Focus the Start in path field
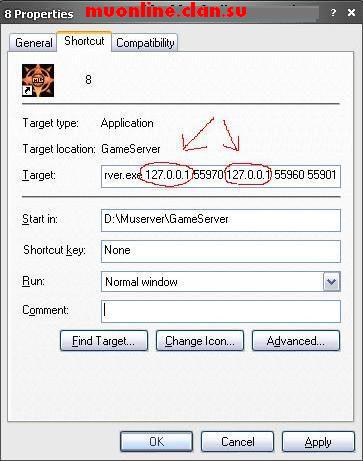The image size is (363, 461). point(221,220)
